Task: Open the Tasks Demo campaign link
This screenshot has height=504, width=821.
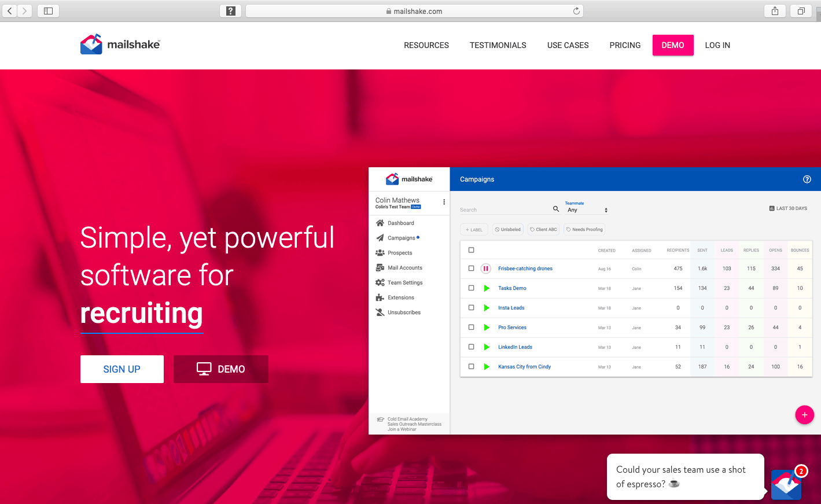Action: [x=512, y=288]
